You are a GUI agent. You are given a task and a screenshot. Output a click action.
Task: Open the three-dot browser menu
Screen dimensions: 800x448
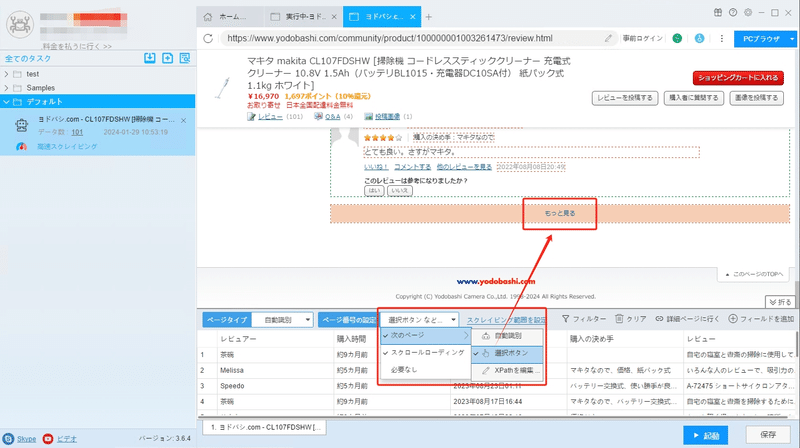pyautogui.click(x=721, y=38)
